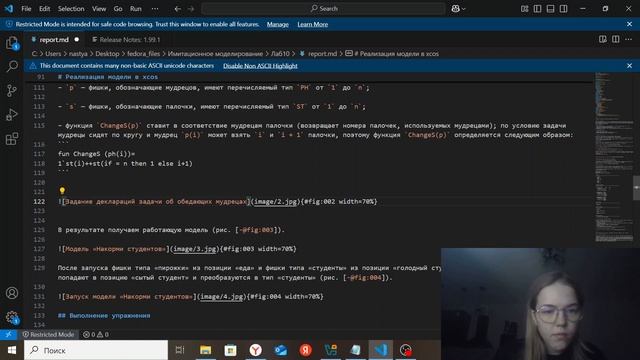Launch Yandex Browser from taskbar
Image resolution: width=640 pixels, height=360 pixels.
256,350
